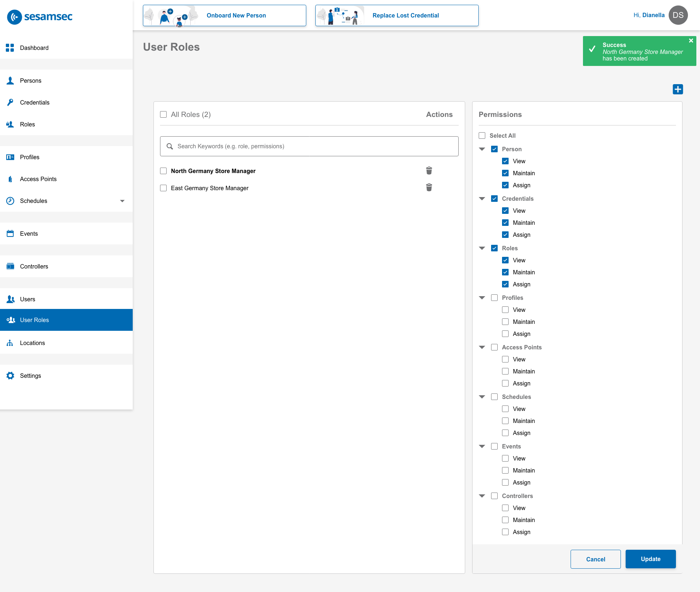Expand the Schedules sidebar dropdown arrow
The width and height of the screenshot is (700, 592).
(x=122, y=201)
